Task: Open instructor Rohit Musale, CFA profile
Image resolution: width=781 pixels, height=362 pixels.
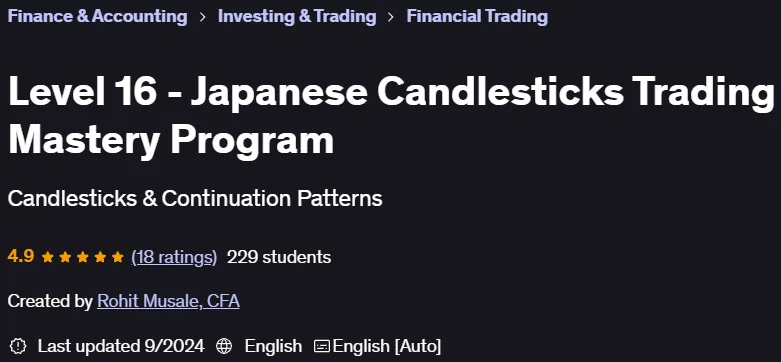Action: pos(168,301)
